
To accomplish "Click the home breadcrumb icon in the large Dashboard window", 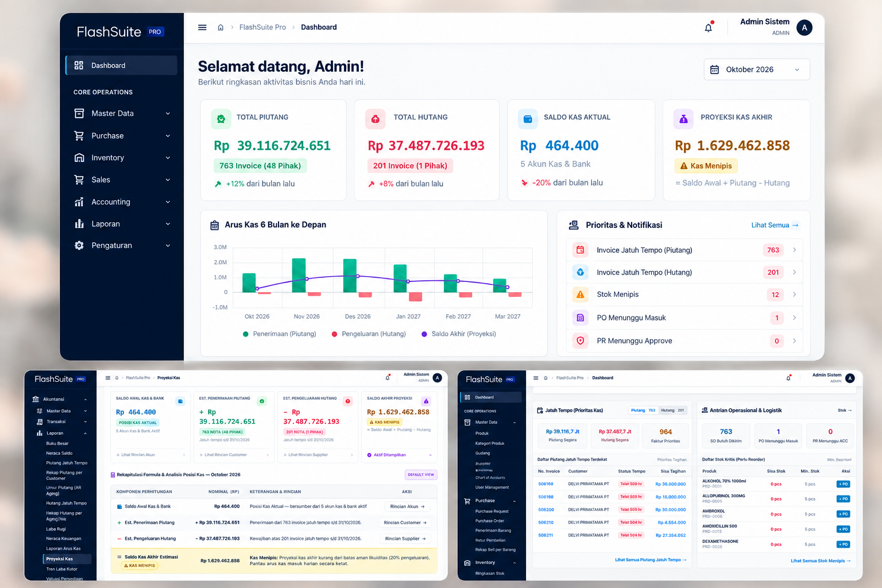I will point(220,28).
